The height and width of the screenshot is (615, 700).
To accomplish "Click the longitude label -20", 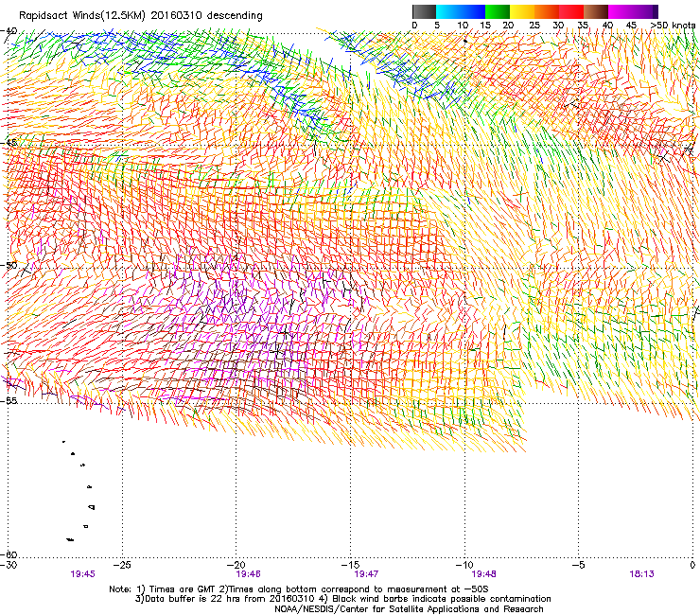I will pyautogui.click(x=236, y=565).
